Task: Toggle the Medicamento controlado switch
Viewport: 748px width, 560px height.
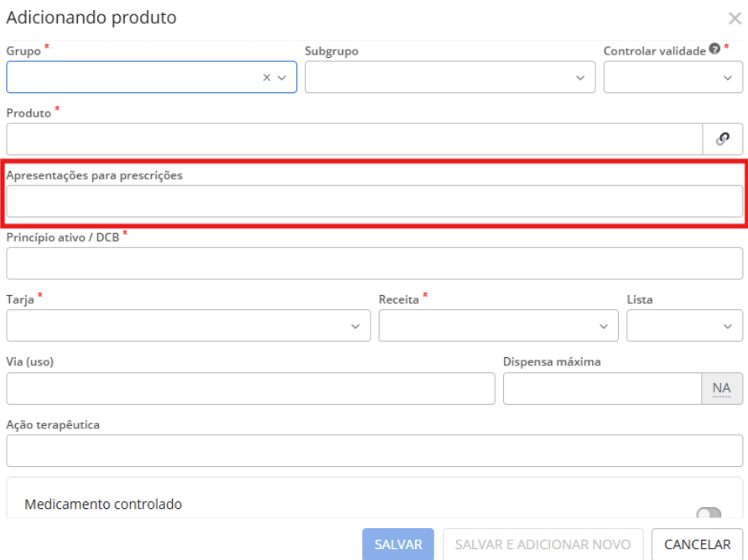Action: 709,513
